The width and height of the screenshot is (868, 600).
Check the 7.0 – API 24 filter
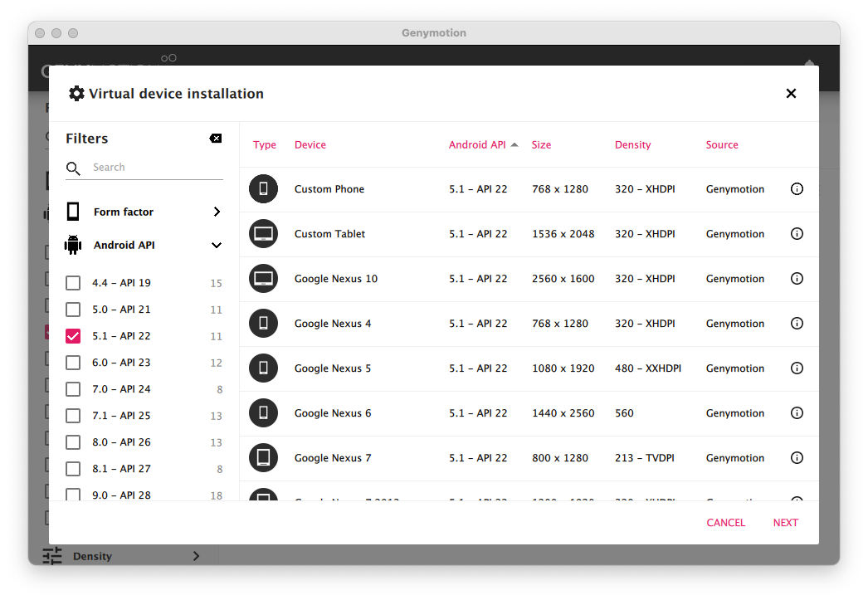(x=73, y=389)
